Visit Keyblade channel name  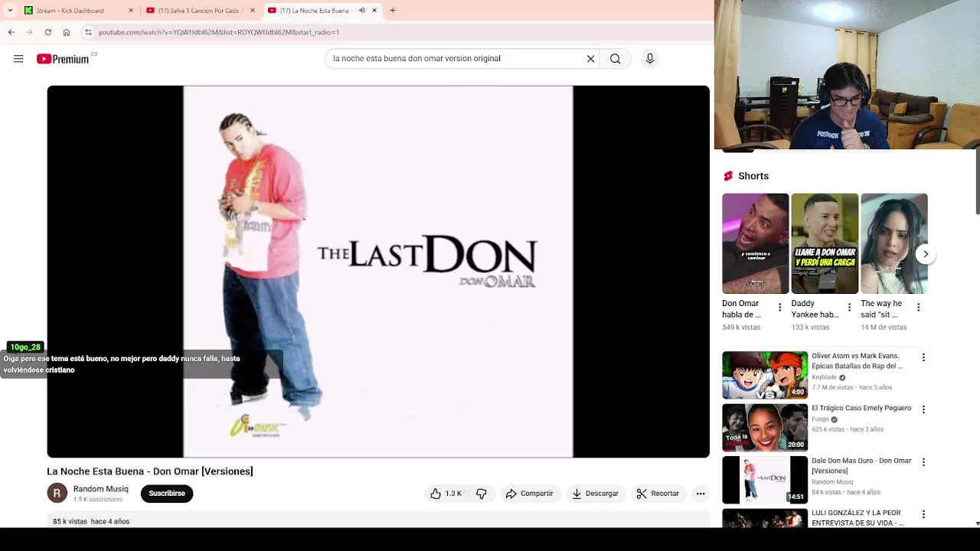(x=825, y=377)
